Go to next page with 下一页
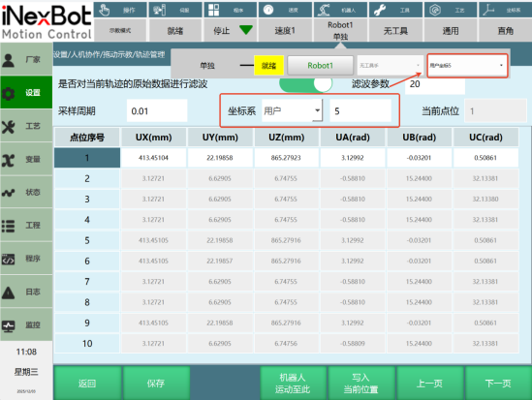 coord(498,384)
